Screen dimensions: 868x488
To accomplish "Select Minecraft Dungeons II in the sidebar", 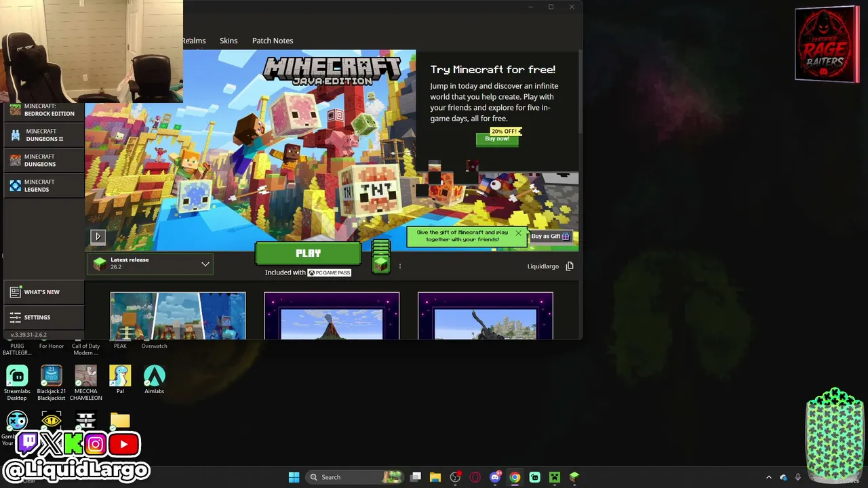I will tap(44, 136).
